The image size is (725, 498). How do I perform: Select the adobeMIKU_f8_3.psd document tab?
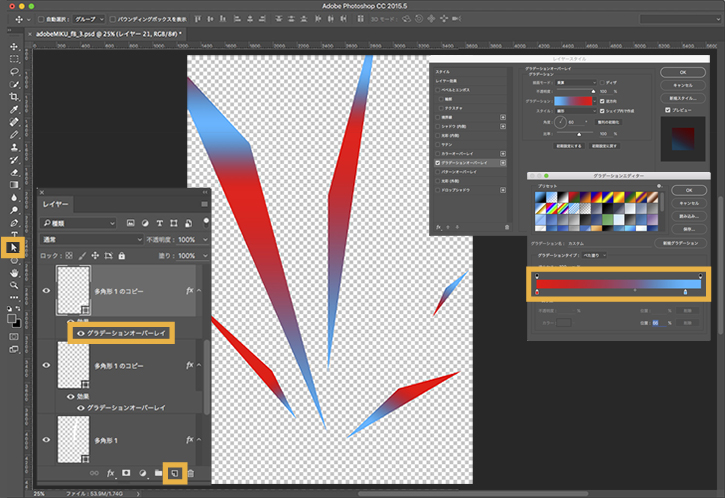coord(109,34)
